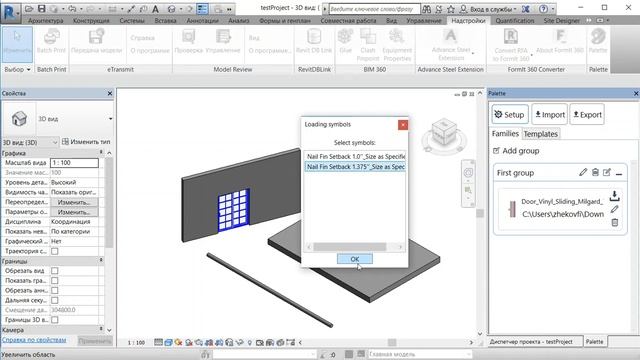Toggle the Обрезать вид checkbox
The height and width of the screenshot is (360, 640).
click(55, 271)
